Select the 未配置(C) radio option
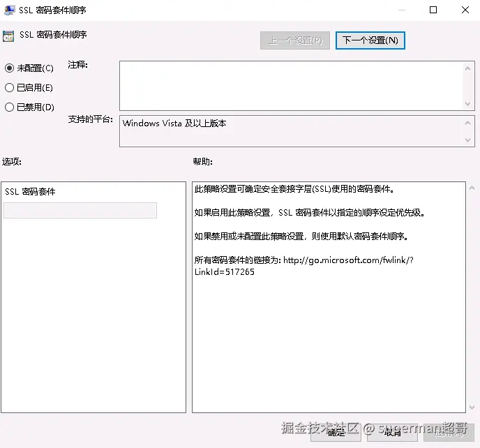Screen dimensions: 480x448 (x=29, y=68)
